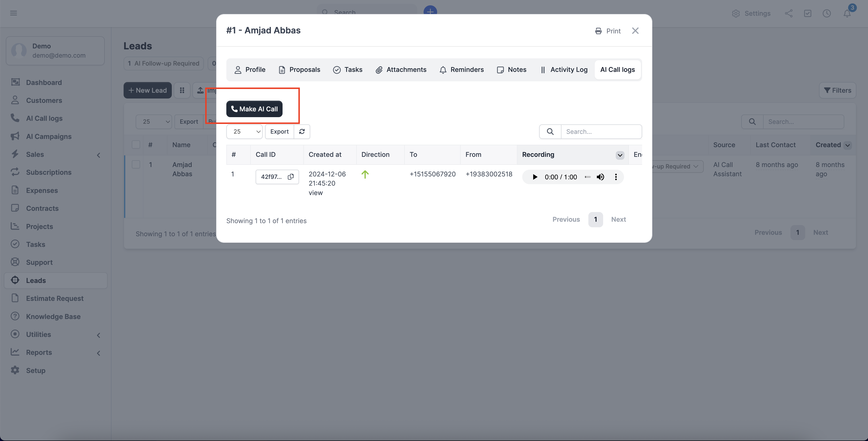Open the 25 entries dropdown in modal

[x=244, y=132]
